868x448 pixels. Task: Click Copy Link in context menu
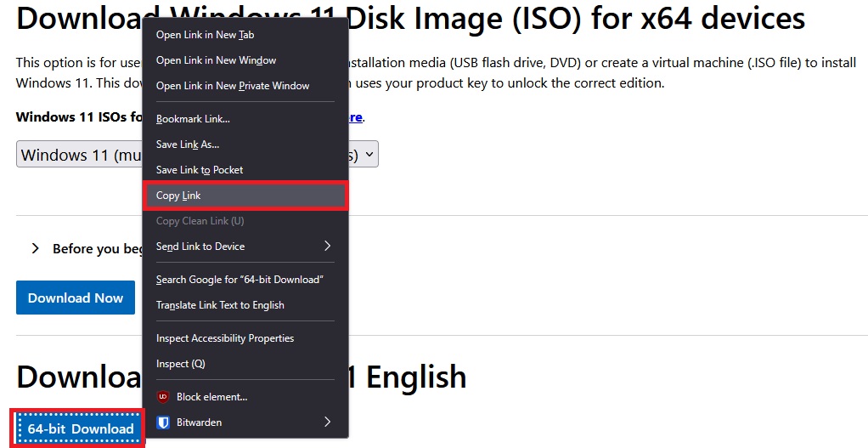pyautogui.click(x=178, y=196)
